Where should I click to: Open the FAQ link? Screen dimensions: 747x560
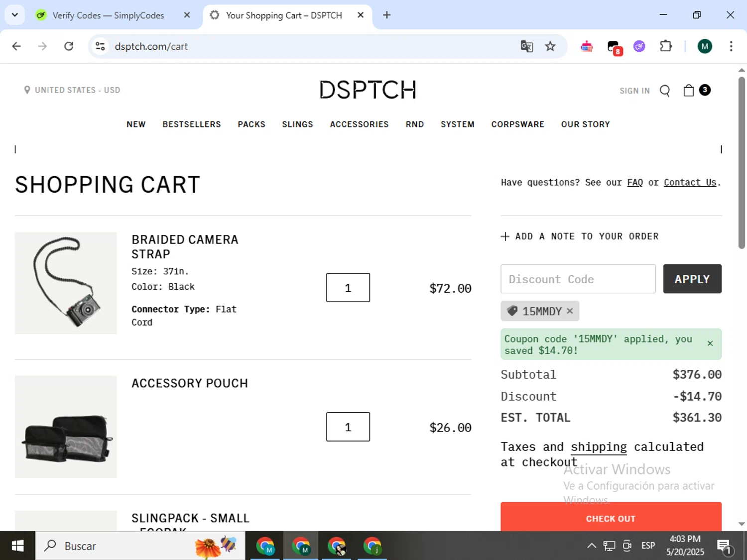coord(635,183)
